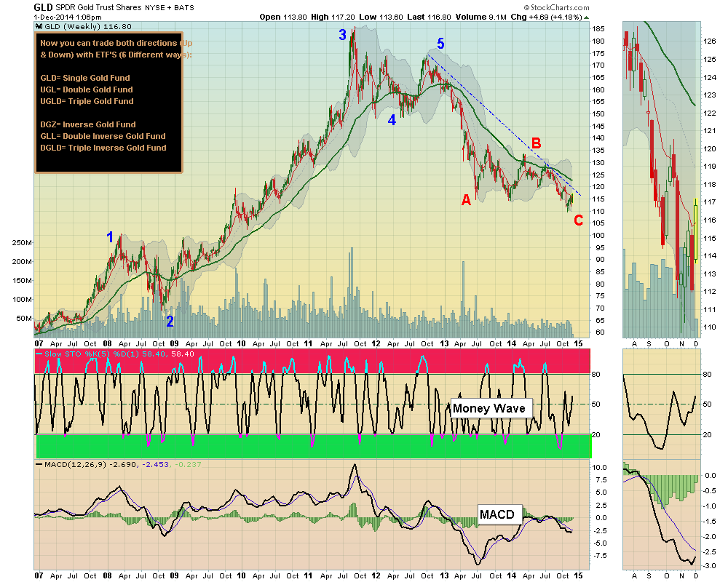
Task: Click blue wave label 5
Action: tap(440, 44)
